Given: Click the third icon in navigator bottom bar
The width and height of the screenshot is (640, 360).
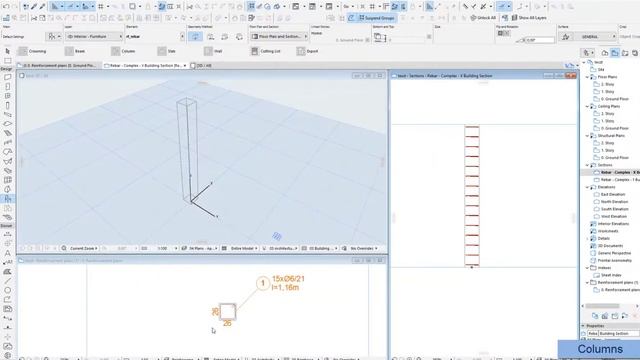Looking at the screenshot, I should point(615,316).
